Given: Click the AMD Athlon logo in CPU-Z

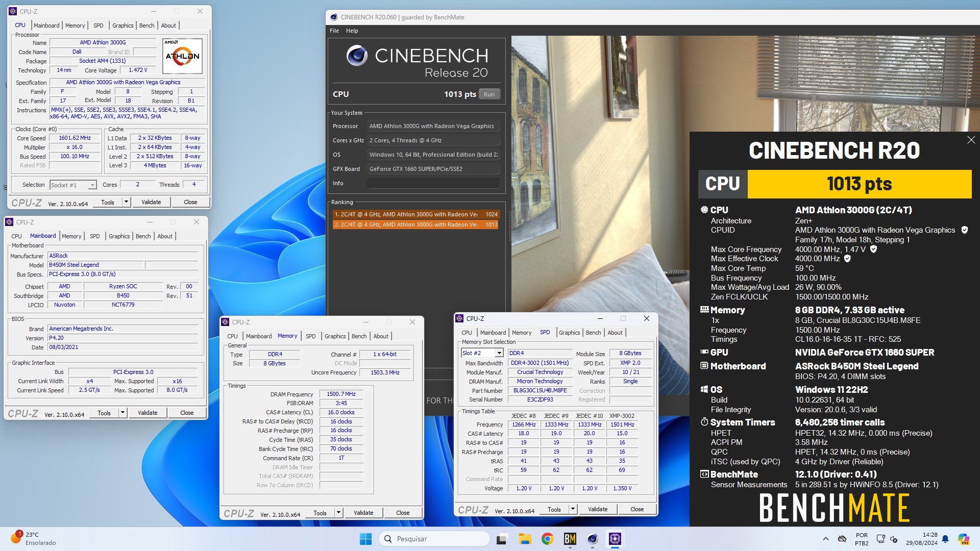Looking at the screenshot, I should coord(182,56).
